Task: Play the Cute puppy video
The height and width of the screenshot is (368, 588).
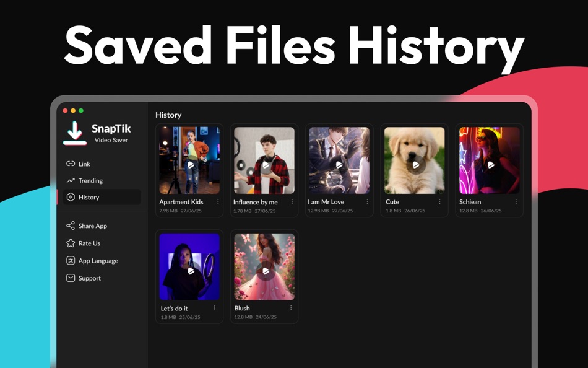Action: (416, 165)
